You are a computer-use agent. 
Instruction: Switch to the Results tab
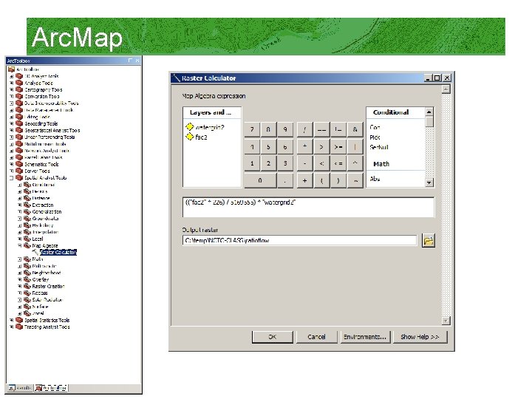click(x=20, y=387)
